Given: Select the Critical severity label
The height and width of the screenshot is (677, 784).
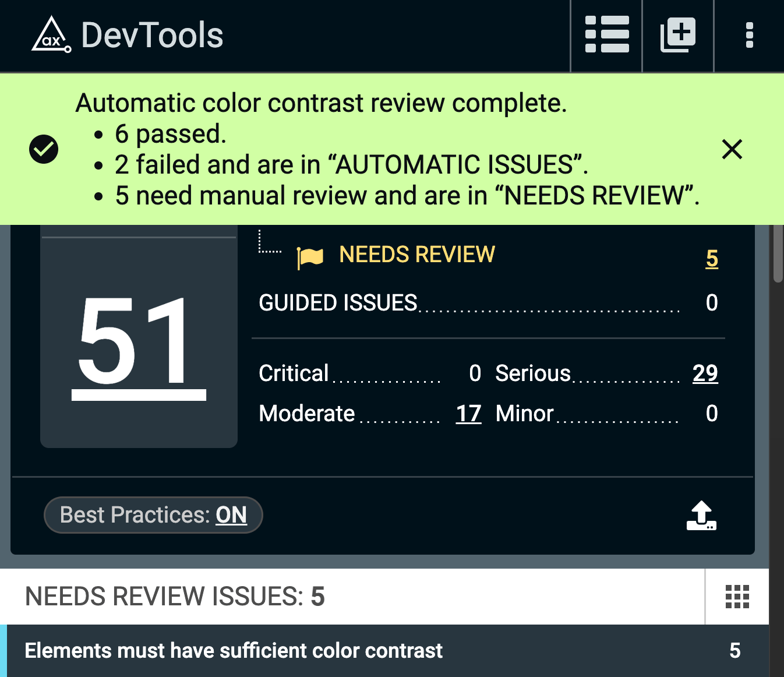Looking at the screenshot, I should click(x=294, y=373).
